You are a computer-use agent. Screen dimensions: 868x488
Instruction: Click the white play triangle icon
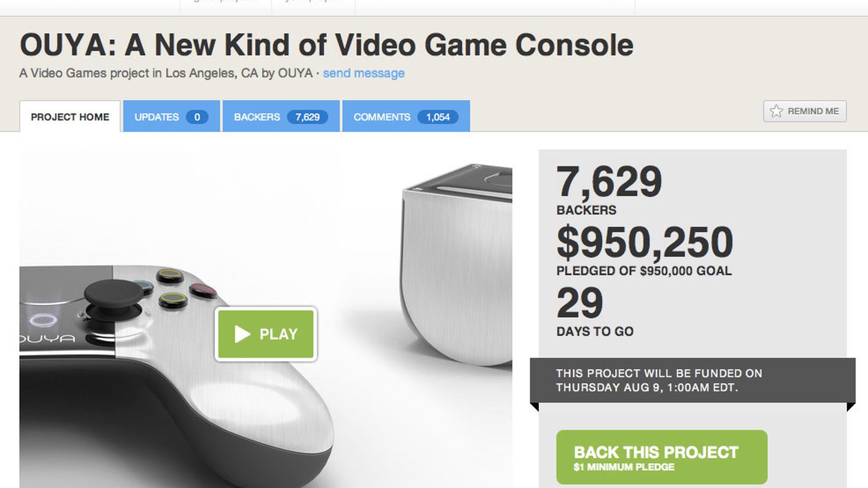pos(242,334)
